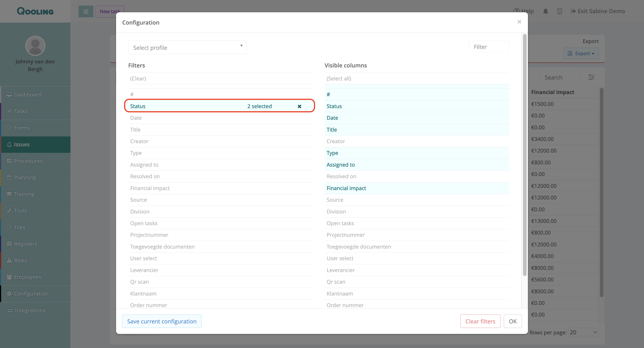Close the Configuration dialog

519,22
